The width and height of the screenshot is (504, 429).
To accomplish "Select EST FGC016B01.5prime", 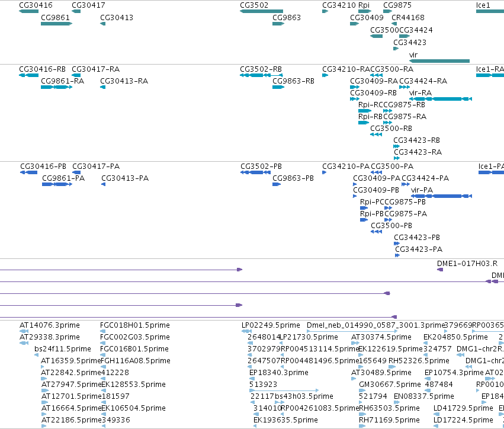I will (x=134, y=349).
